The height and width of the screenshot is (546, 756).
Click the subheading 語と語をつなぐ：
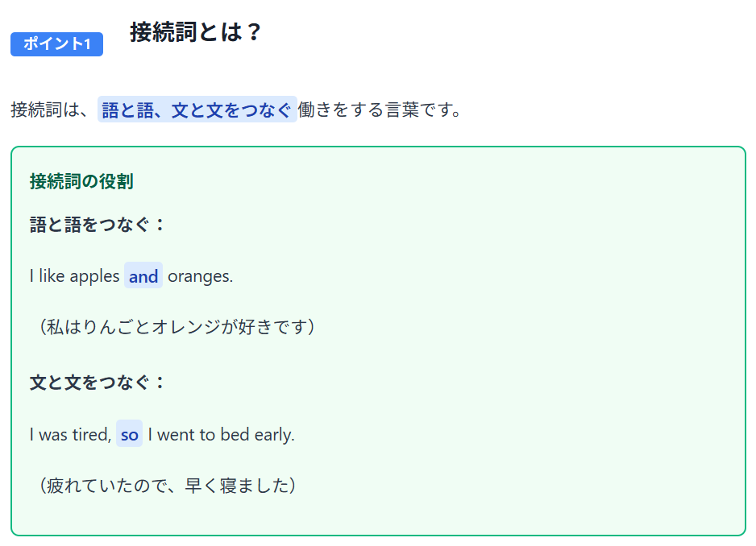point(98,225)
